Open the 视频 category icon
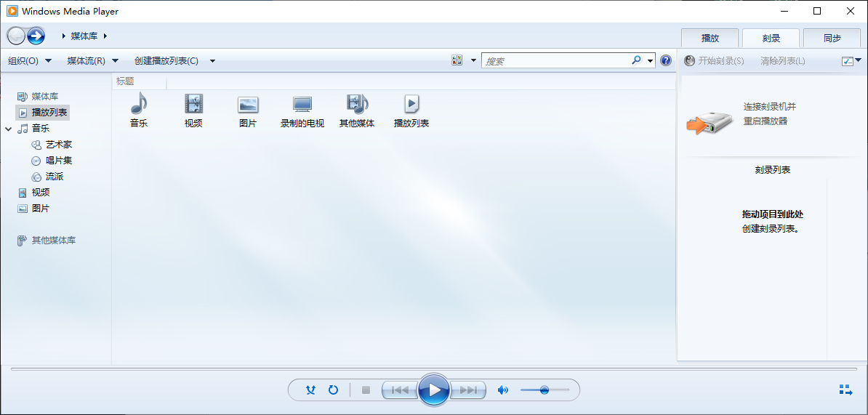Screen dimensions: 868x415 coord(194,103)
